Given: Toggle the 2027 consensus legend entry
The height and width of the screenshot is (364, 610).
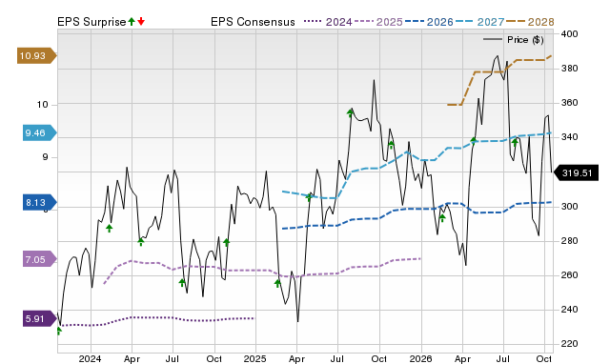Looking at the screenshot, I should (479, 22).
